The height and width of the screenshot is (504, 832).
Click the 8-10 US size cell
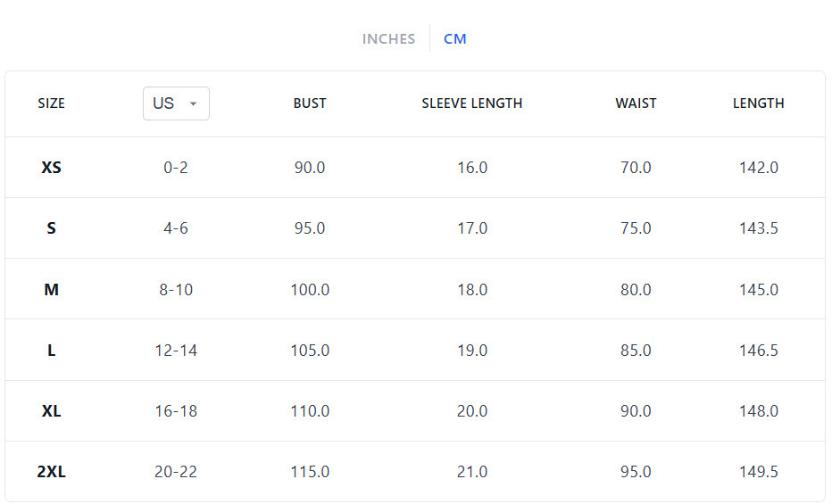pos(176,290)
